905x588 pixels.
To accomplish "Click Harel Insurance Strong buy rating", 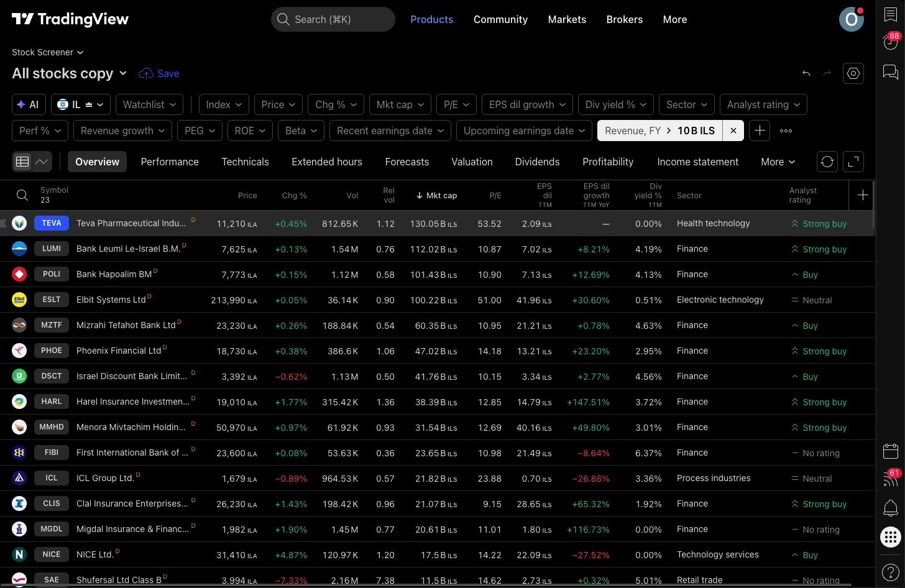I will point(819,402).
